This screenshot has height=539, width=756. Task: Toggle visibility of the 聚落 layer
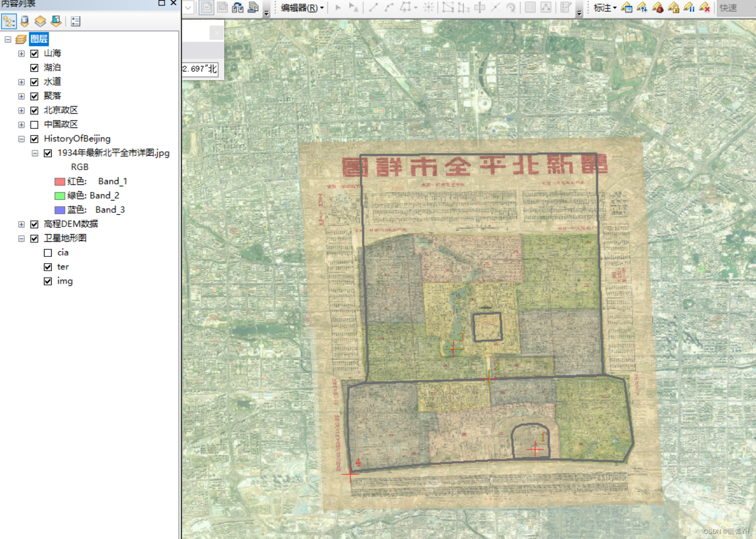[34, 96]
